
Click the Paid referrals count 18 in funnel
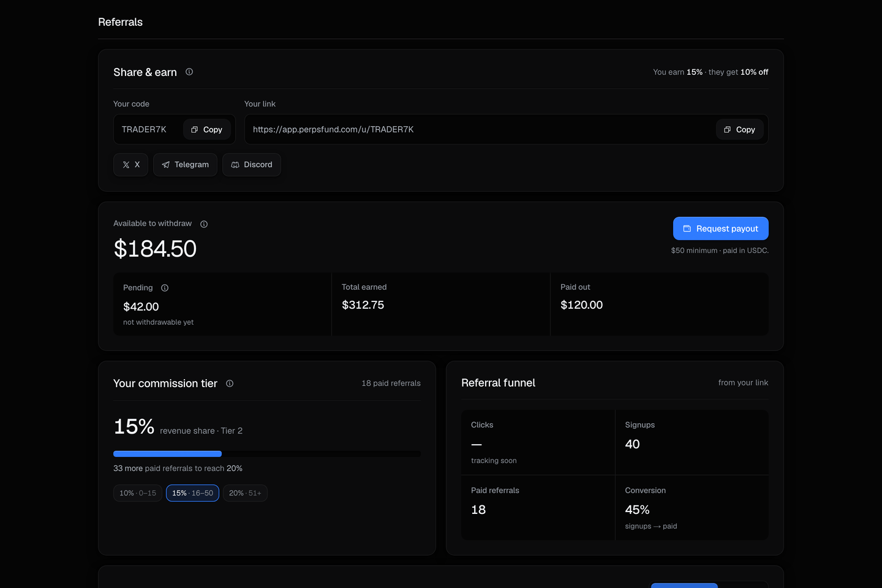coord(478,510)
